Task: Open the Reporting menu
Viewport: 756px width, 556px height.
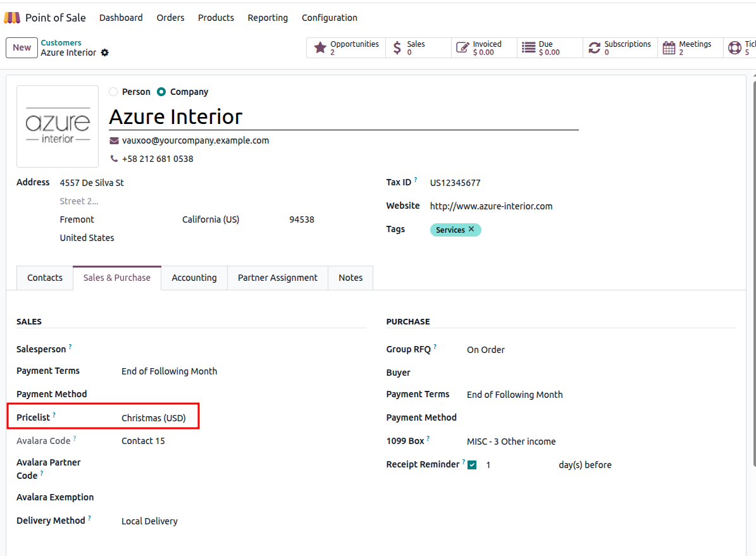Action: (x=268, y=18)
